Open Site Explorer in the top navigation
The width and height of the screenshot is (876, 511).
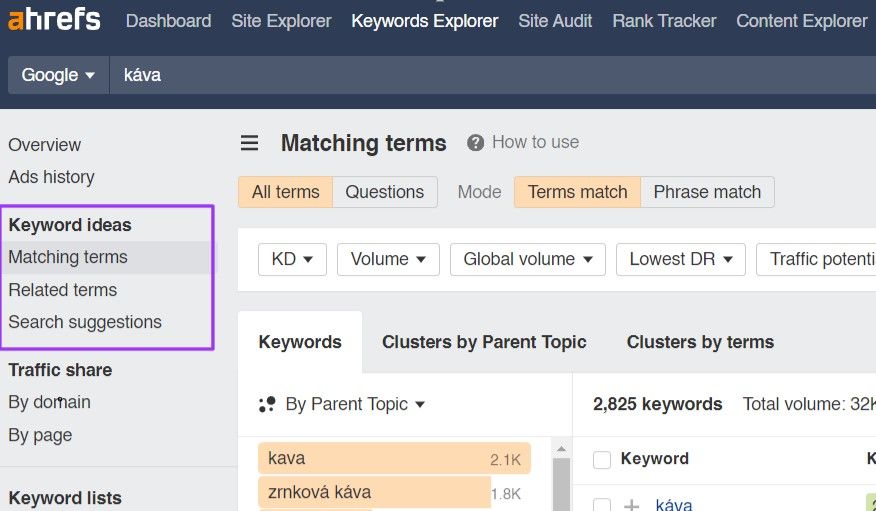pos(281,21)
